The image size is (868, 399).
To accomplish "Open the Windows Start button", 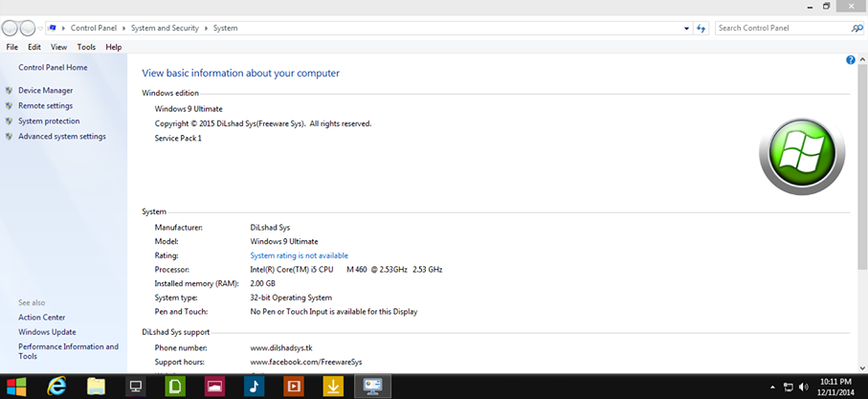I will tap(16, 387).
